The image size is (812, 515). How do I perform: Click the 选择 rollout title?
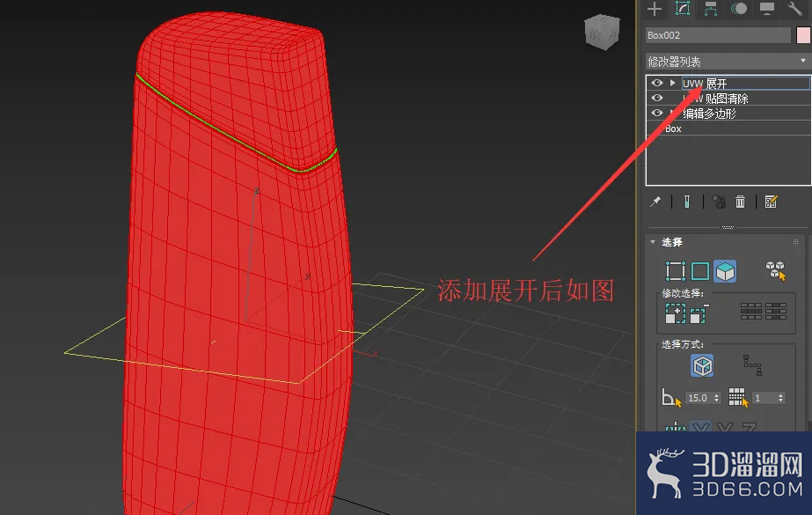[672, 242]
